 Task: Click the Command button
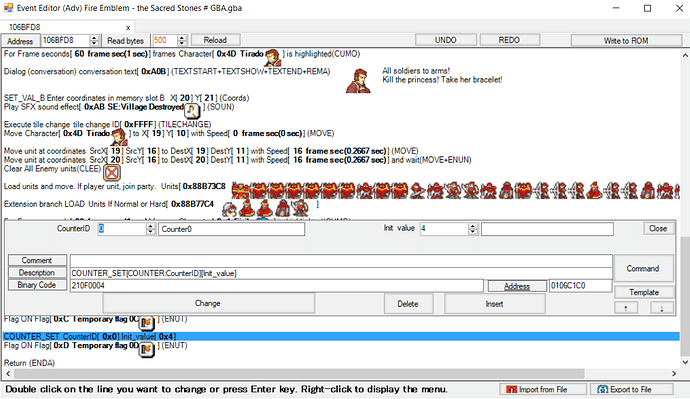[x=643, y=268]
